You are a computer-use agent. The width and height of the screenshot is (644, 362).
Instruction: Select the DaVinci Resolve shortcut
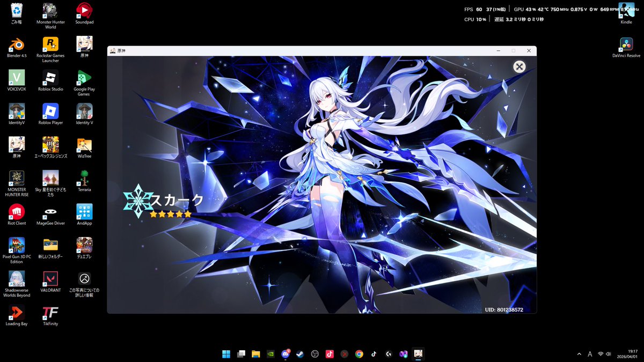626,47
